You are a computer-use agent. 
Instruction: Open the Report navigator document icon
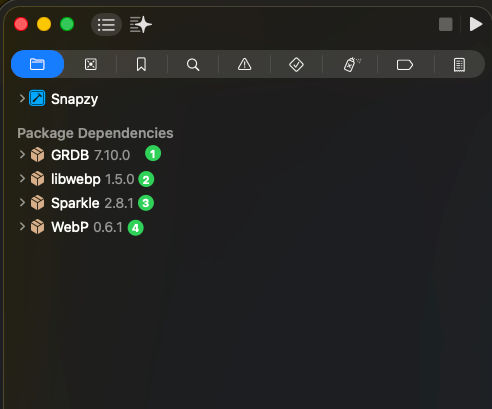[459, 65]
